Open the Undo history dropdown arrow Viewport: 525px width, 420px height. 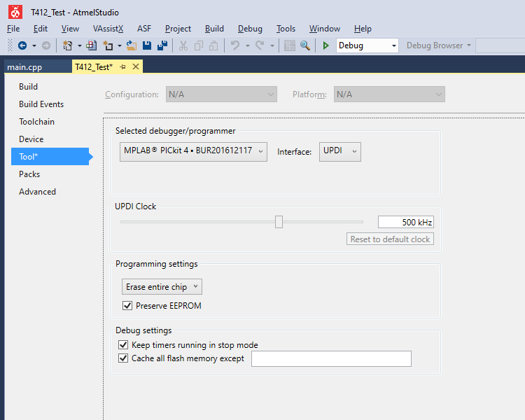point(248,45)
